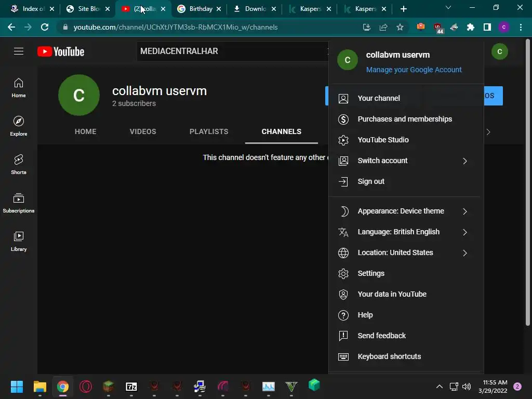
Task: Click the volume icon in system tray
Action: click(467, 387)
